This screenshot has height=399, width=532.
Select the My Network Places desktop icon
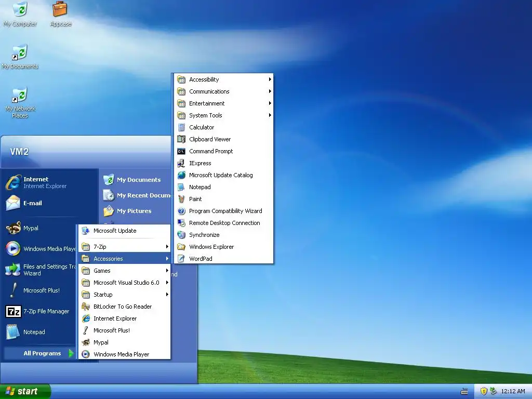20,95
